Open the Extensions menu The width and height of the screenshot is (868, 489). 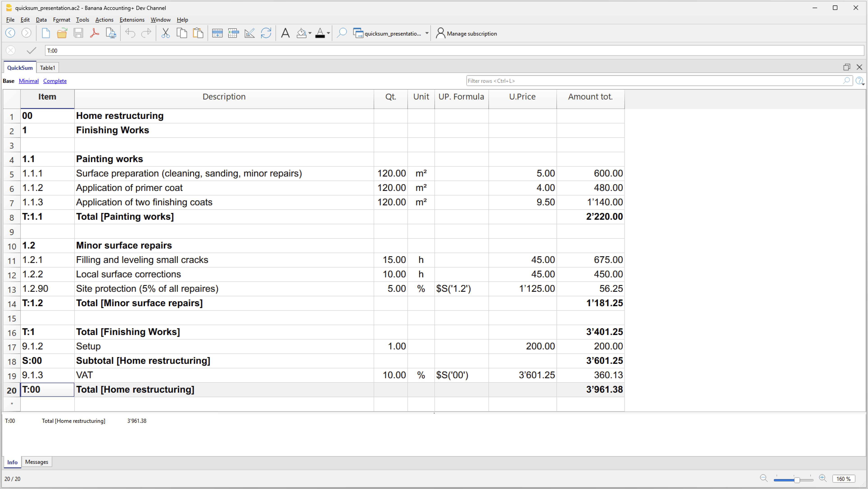coord(132,20)
